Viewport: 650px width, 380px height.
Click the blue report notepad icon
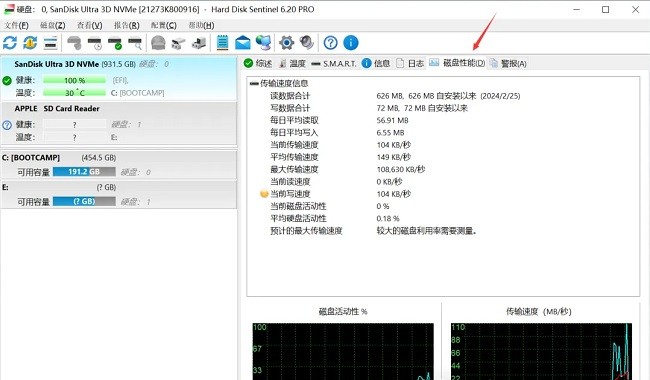(x=223, y=43)
